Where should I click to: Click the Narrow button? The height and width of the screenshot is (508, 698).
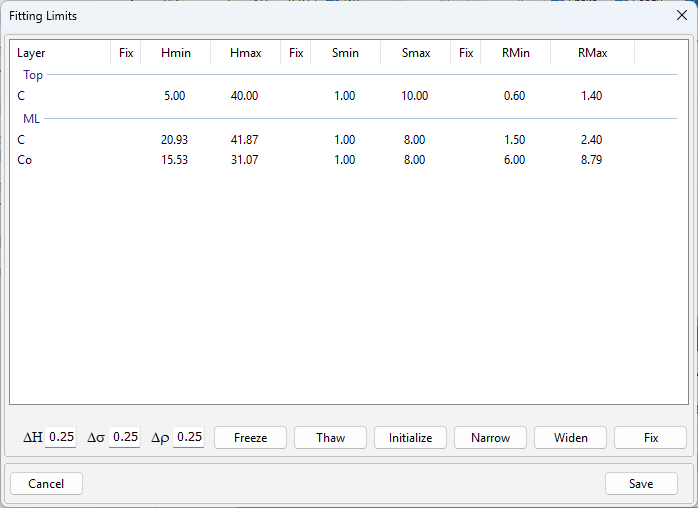(490, 438)
